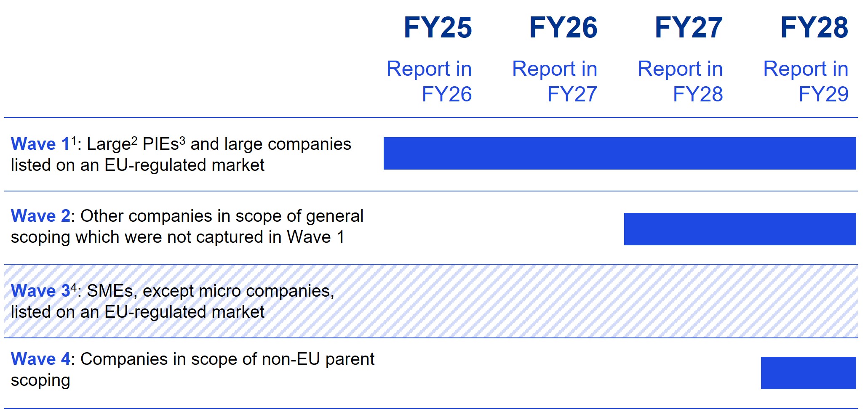Open footnote 2 beside the word Large

[134, 141]
